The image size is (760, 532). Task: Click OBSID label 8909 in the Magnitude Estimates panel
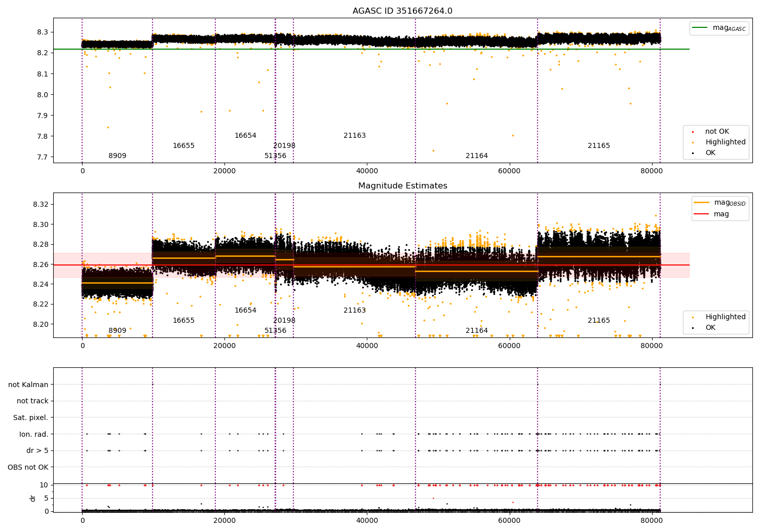click(118, 331)
